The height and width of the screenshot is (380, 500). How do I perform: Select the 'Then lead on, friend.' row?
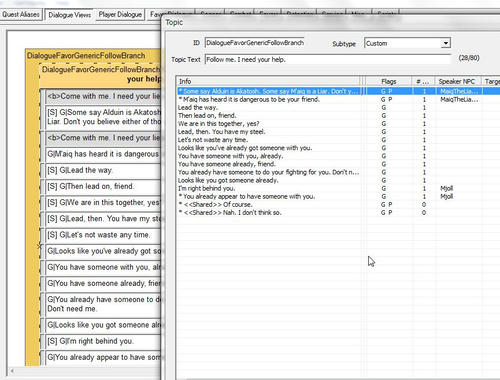pyautogui.click(x=338, y=115)
